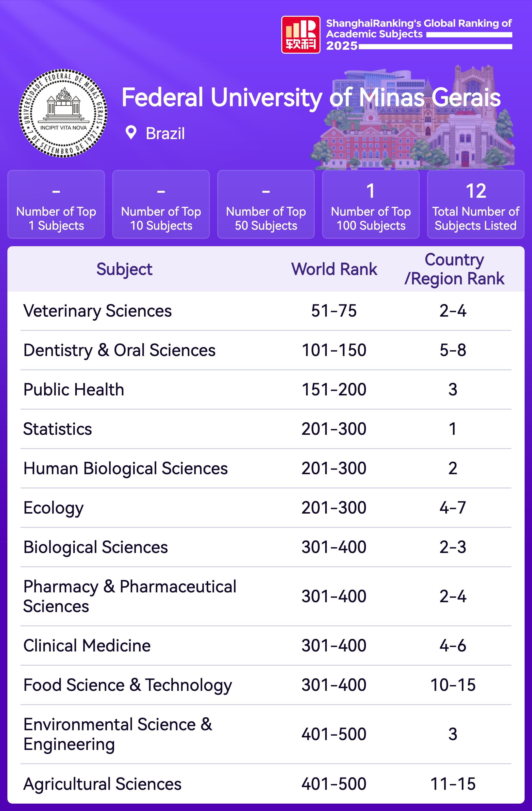Viewport: 532px width, 811px height.
Task: Select the Total Number of Subjects Listed card
Action: pos(475,204)
